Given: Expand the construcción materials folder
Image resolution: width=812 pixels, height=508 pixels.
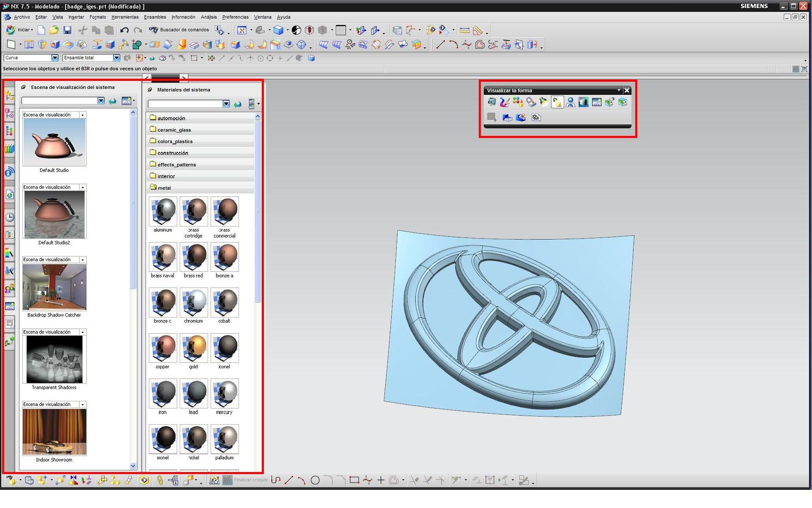Looking at the screenshot, I should pos(200,153).
